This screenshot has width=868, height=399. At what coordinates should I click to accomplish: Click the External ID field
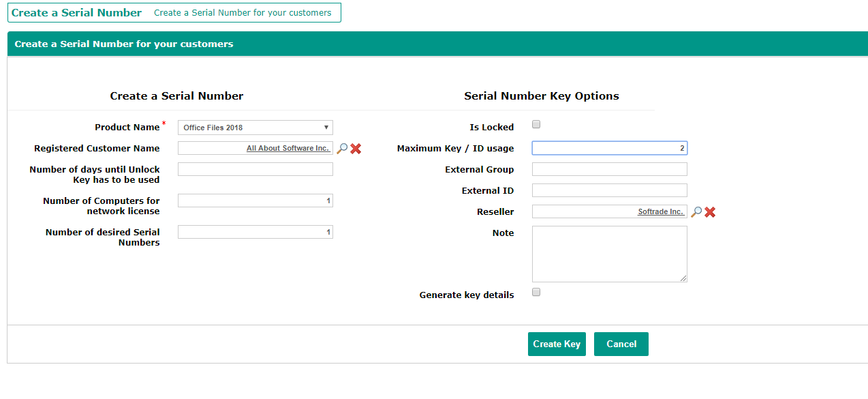[x=609, y=190]
